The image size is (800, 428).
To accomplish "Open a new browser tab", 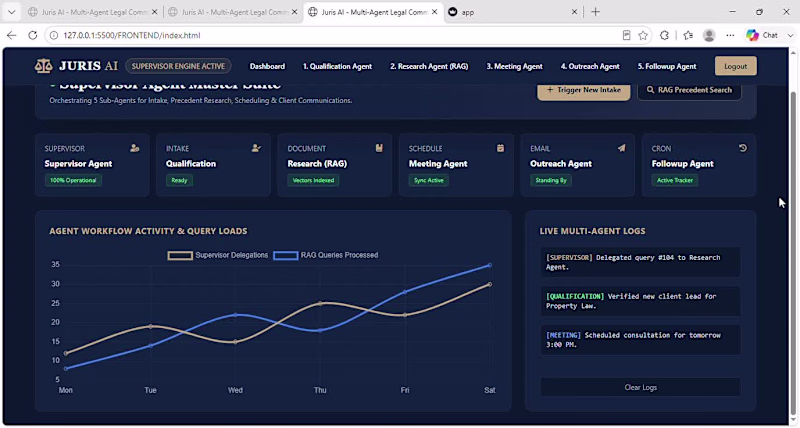I will click(x=595, y=12).
